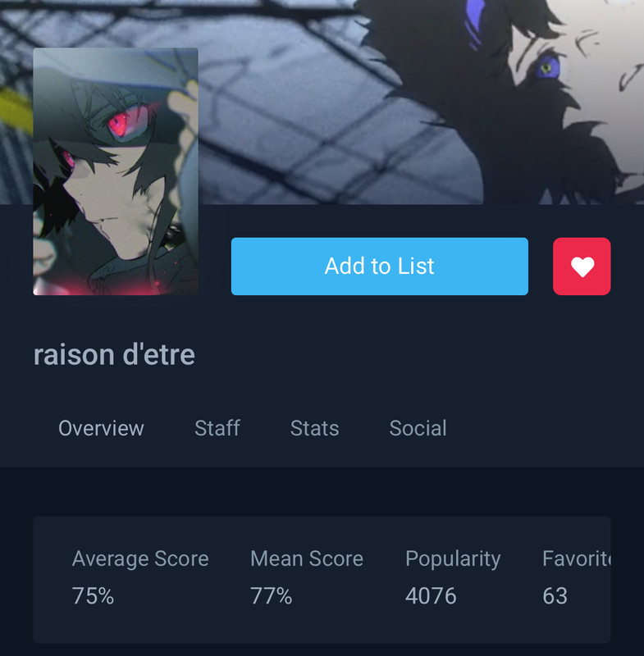Click the Add to List button
The image size is (644, 656).
(380, 266)
